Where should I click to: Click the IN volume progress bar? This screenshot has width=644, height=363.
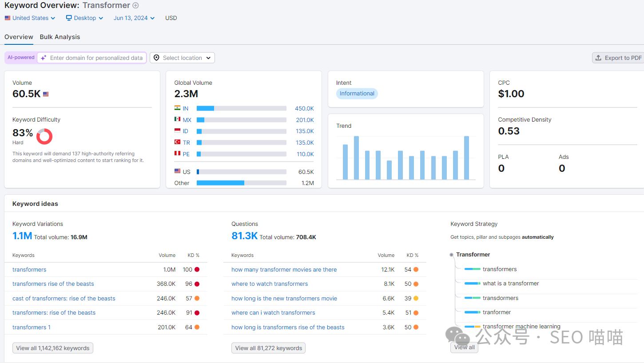(x=241, y=108)
